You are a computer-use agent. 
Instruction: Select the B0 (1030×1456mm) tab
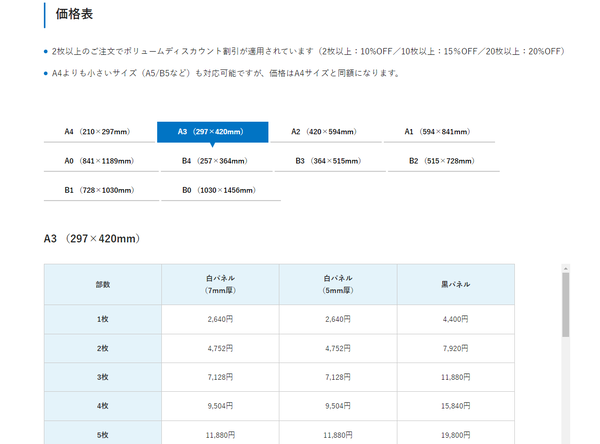221,190
